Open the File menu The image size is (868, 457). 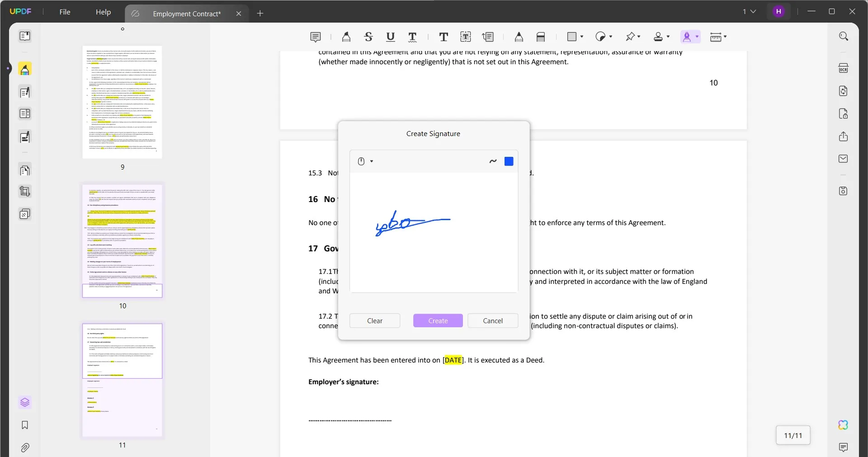click(65, 12)
